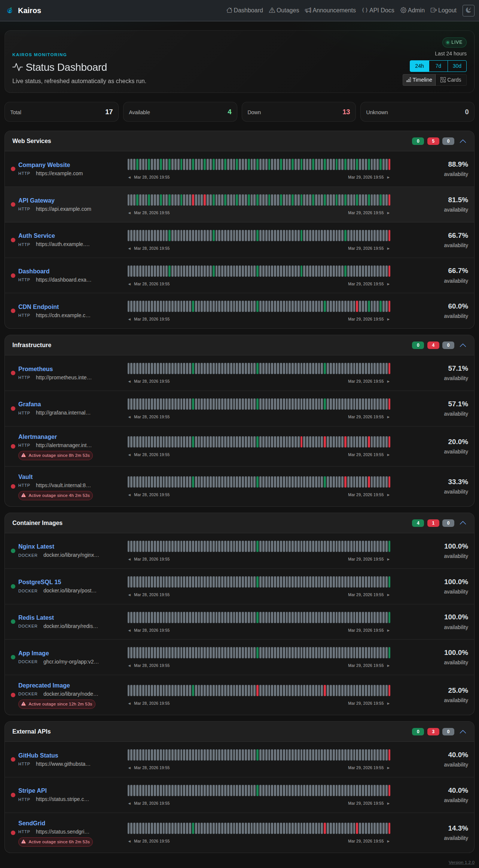479x868 pixels.
Task: Open the Auth Service monitor
Action: click(x=37, y=236)
